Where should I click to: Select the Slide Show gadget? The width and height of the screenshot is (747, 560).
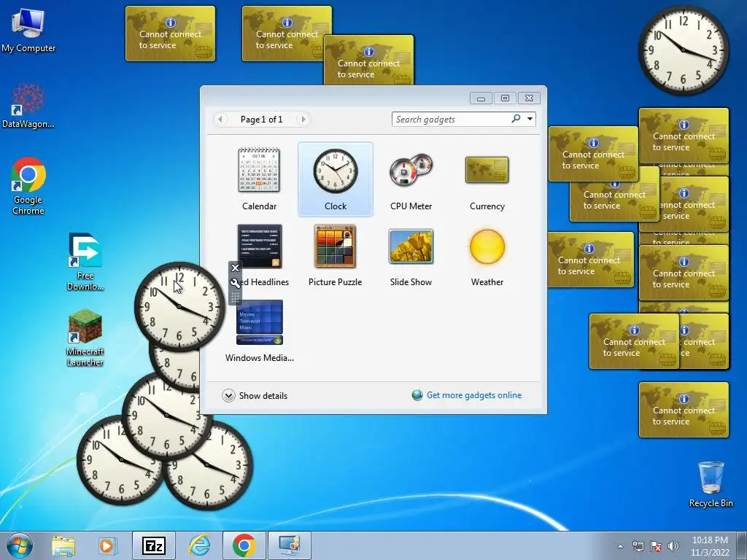click(x=411, y=255)
